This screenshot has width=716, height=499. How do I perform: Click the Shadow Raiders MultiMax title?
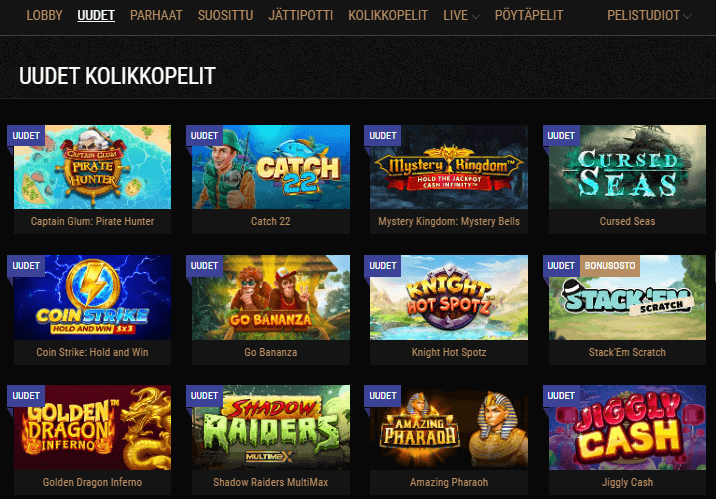tap(271, 482)
